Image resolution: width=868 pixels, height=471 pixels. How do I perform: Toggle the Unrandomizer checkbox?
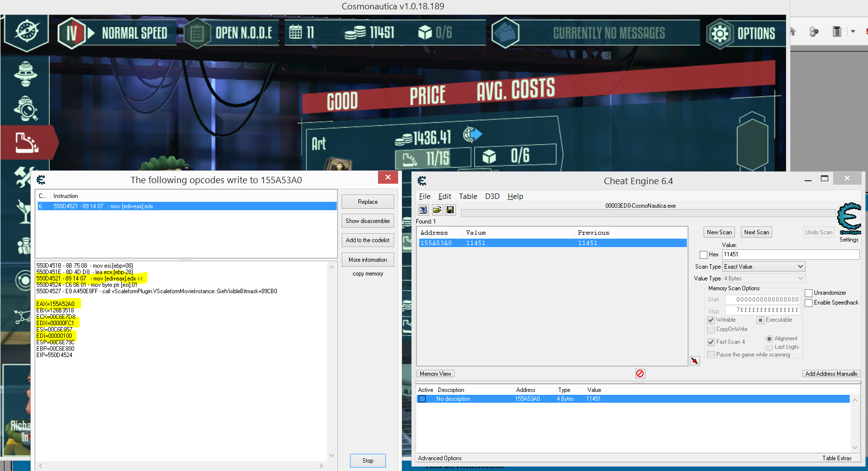pyautogui.click(x=809, y=293)
